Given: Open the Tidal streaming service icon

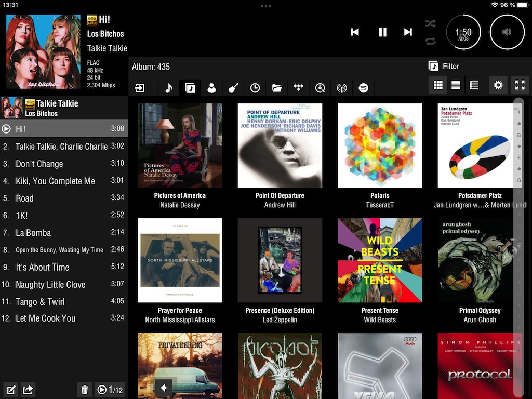Looking at the screenshot, I should (298, 88).
